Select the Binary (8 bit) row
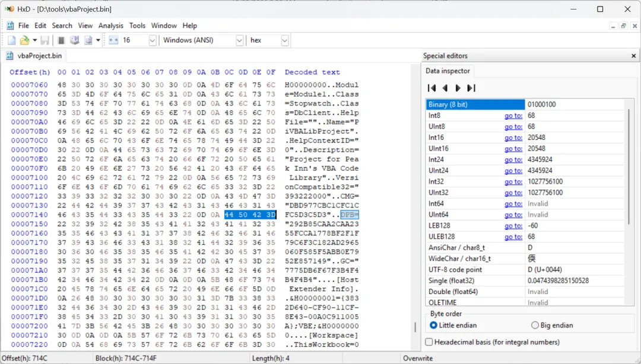The width and height of the screenshot is (641, 364). (525, 104)
